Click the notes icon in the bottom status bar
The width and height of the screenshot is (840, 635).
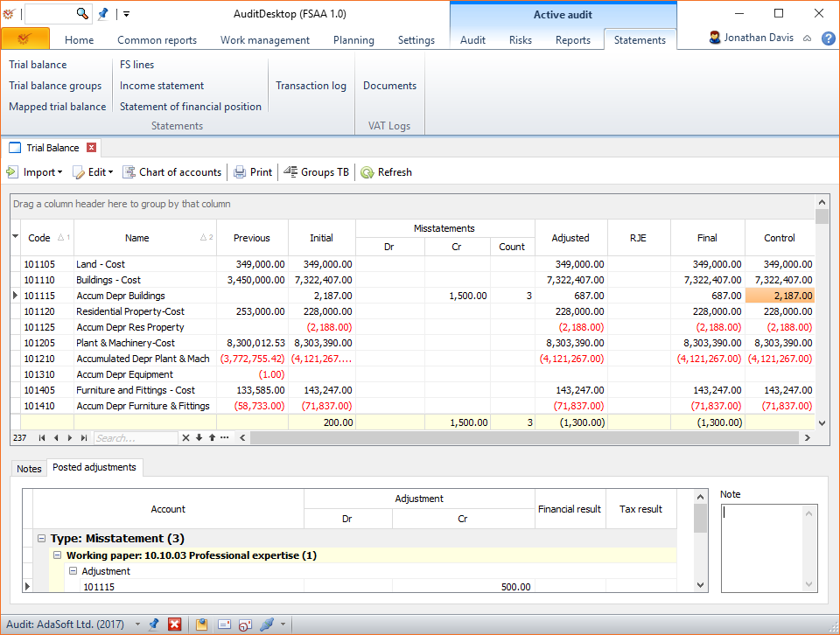click(x=201, y=625)
